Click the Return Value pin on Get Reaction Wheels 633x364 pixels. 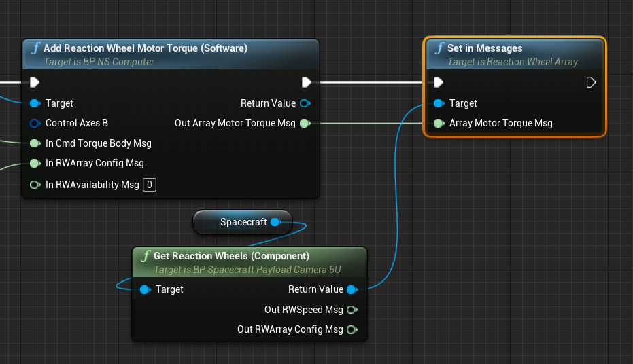click(x=352, y=289)
